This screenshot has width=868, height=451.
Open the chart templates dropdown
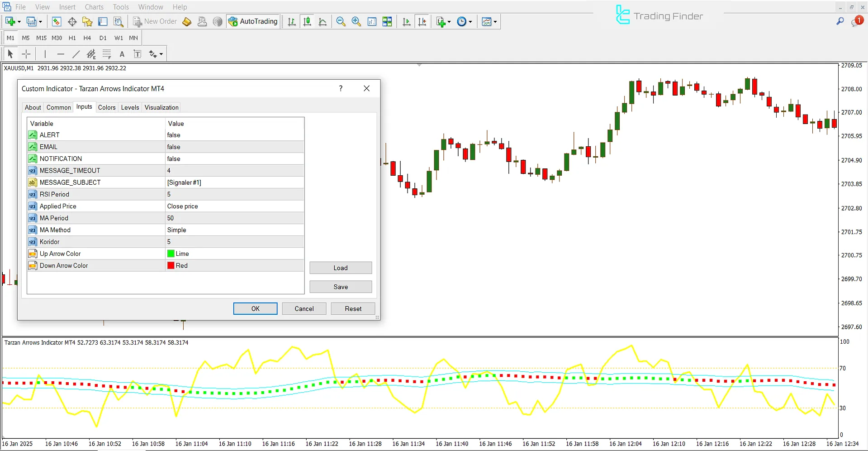494,21
